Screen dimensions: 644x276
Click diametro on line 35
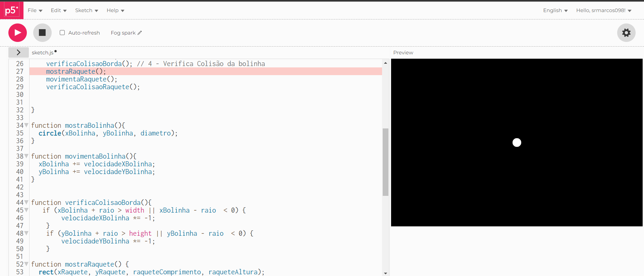[156, 133]
